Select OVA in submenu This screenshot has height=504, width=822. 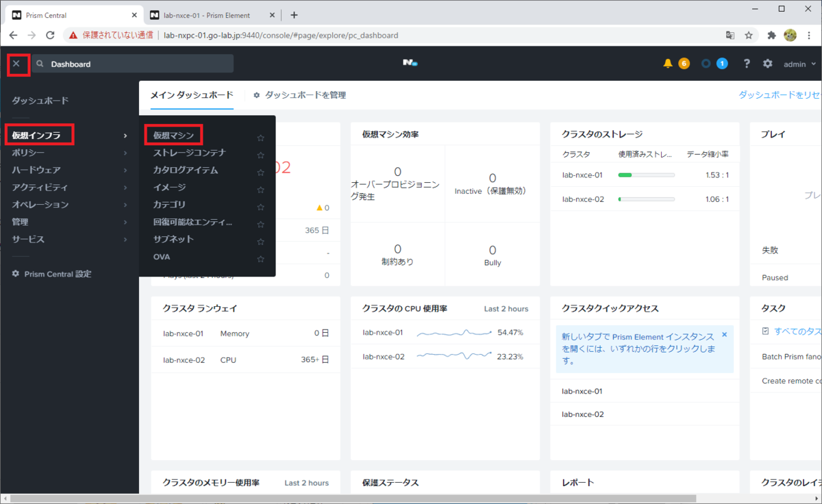tap(162, 257)
